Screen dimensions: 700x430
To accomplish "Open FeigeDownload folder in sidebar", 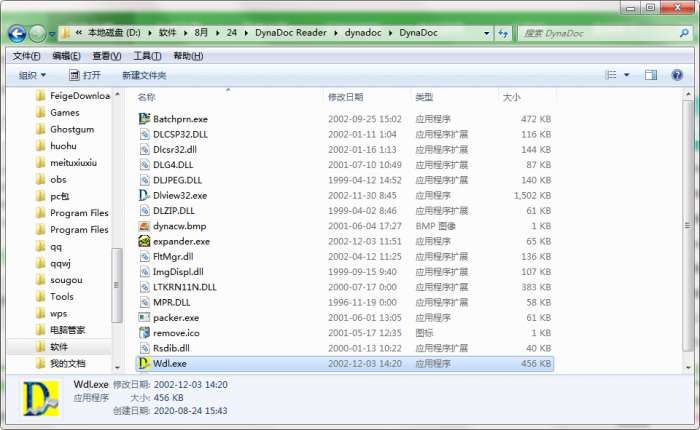I will pyautogui.click(x=72, y=96).
